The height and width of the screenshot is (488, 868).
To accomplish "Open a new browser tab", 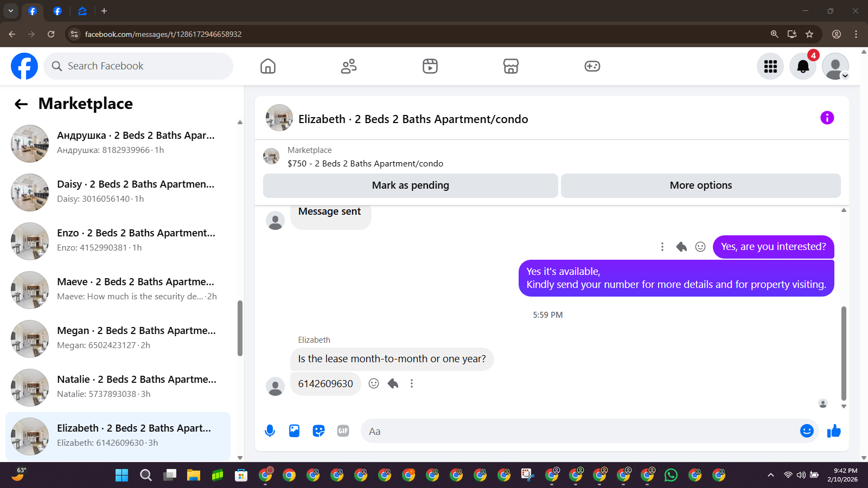I will (104, 11).
